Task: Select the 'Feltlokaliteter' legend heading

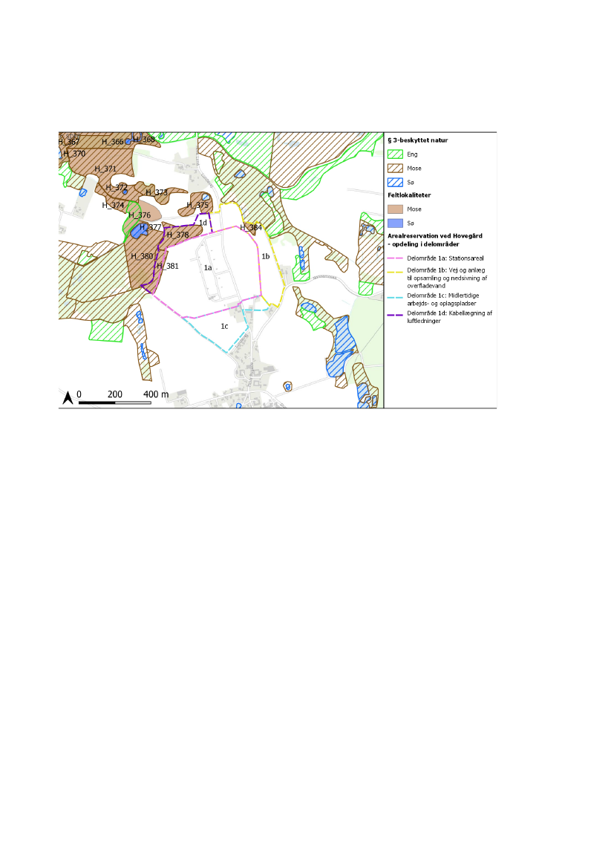Action: [409, 195]
